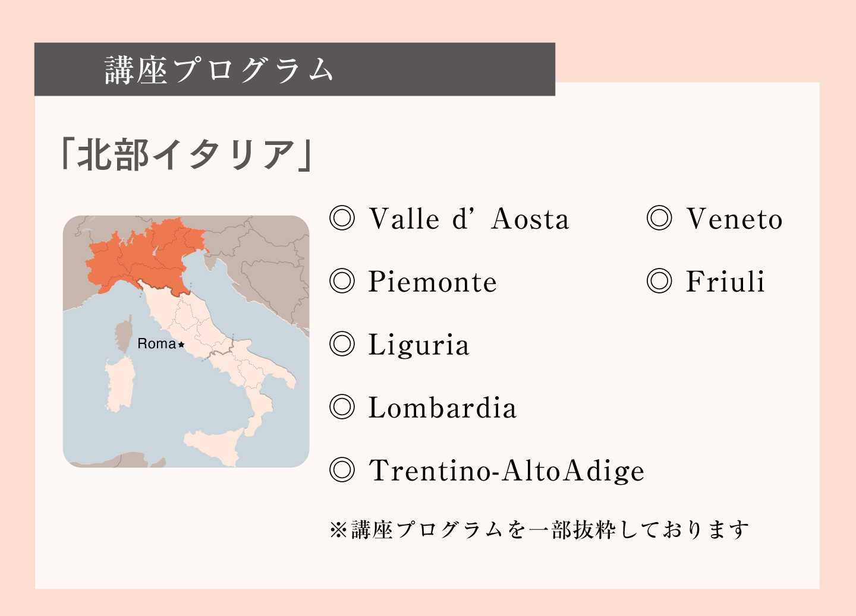Click the star marker next to Roma

pos(181,345)
